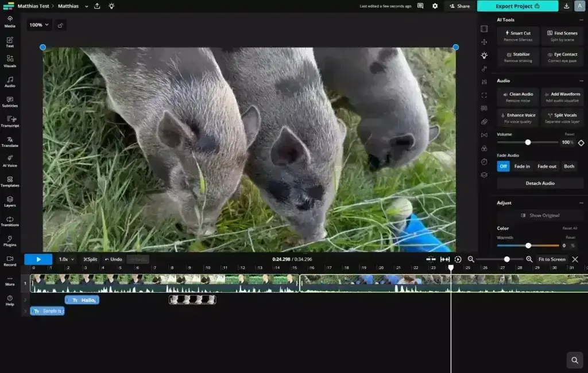
Task: Open the 1.0x playback speed dropdown
Action: click(67, 259)
